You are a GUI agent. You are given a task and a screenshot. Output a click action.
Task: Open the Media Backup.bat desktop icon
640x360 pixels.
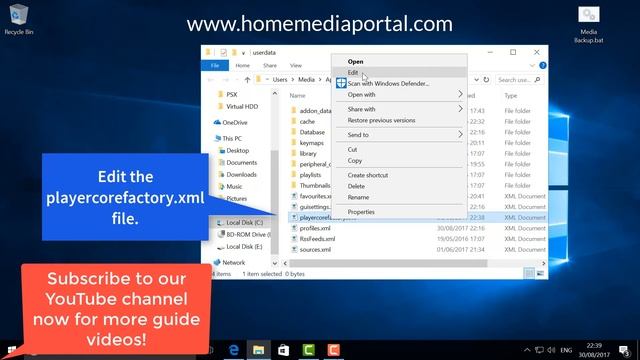pyautogui.click(x=589, y=24)
